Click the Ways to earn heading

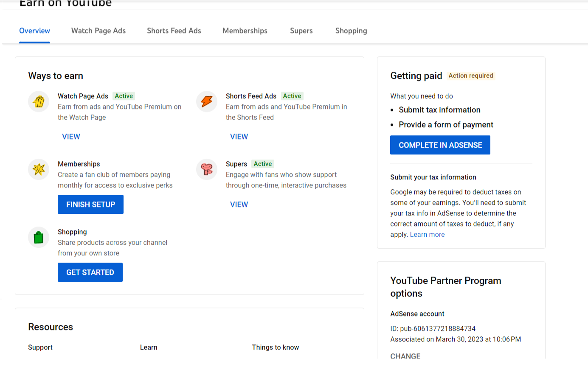pyautogui.click(x=56, y=76)
